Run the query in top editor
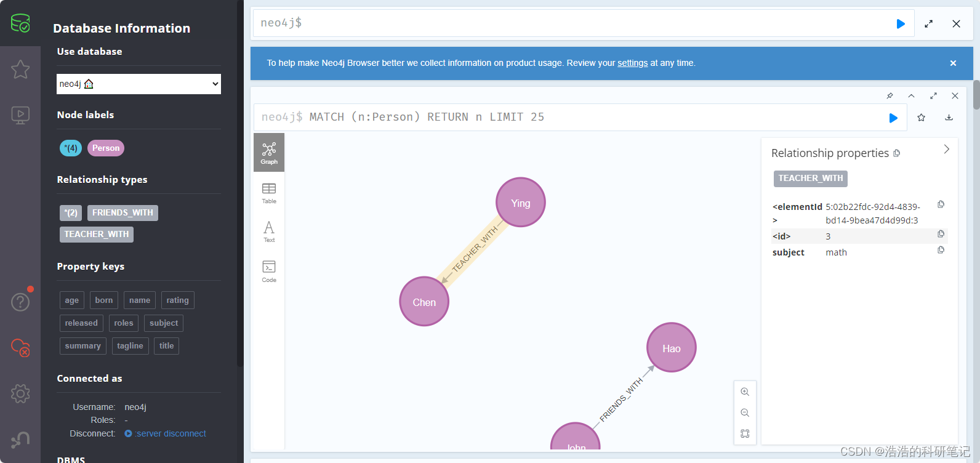Screen dimensions: 980x463 (x=901, y=24)
